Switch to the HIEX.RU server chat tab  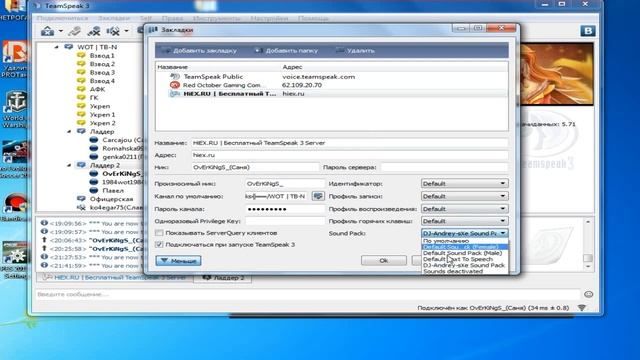click(115, 278)
